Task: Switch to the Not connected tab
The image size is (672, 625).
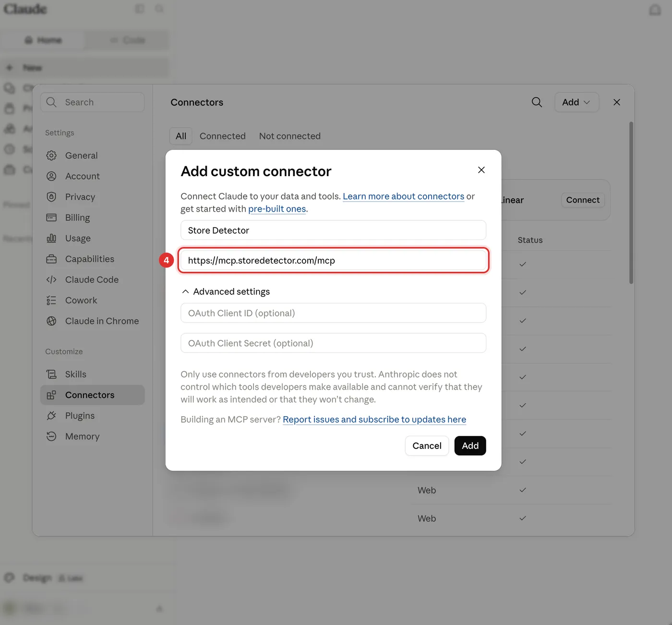Action: pos(290,136)
